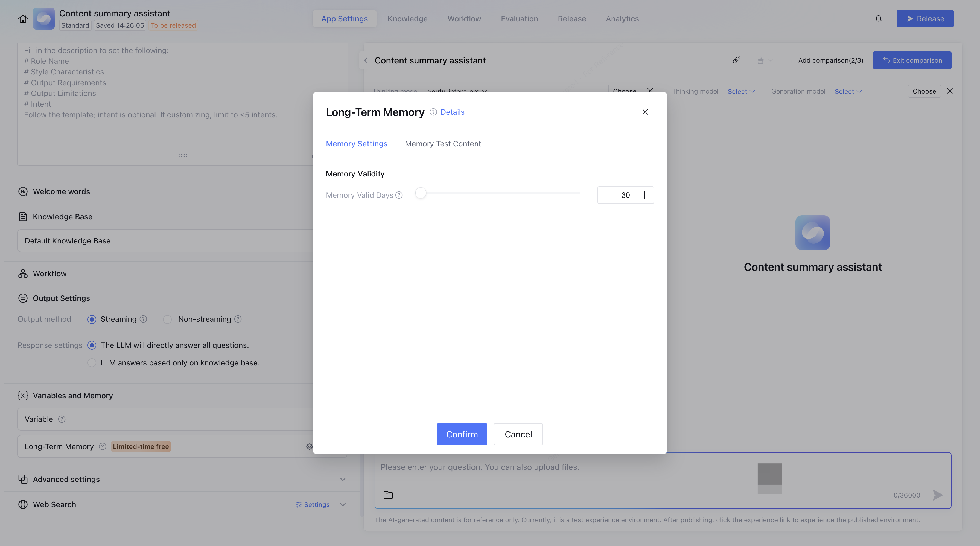Click the Long-Term Memory gear icon
This screenshot has height=546, width=980.
pyautogui.click(x=309, y=447)
